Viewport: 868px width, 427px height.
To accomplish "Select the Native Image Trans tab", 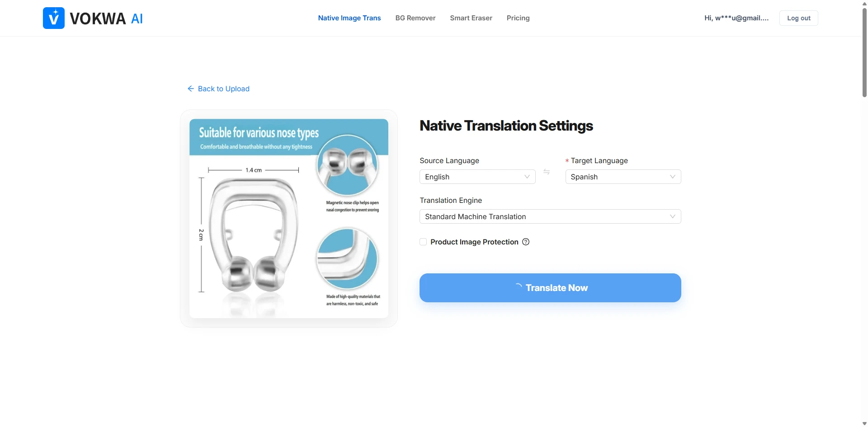I will pos(349,18).
